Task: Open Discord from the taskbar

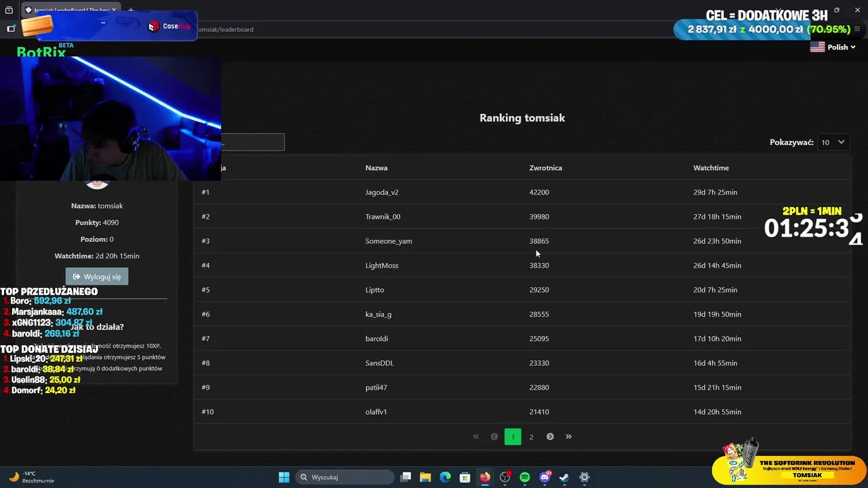Action: [545, 477]
